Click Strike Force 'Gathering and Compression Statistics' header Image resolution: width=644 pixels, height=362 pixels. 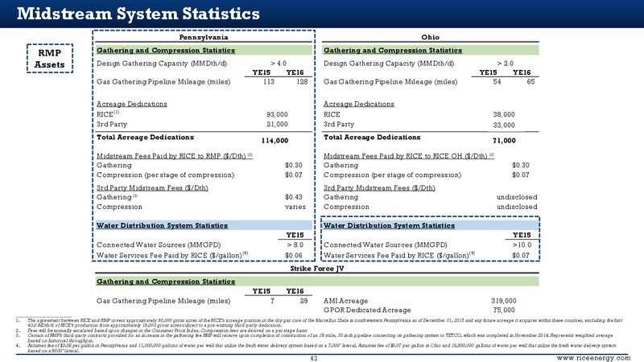[x=317, y=282]
